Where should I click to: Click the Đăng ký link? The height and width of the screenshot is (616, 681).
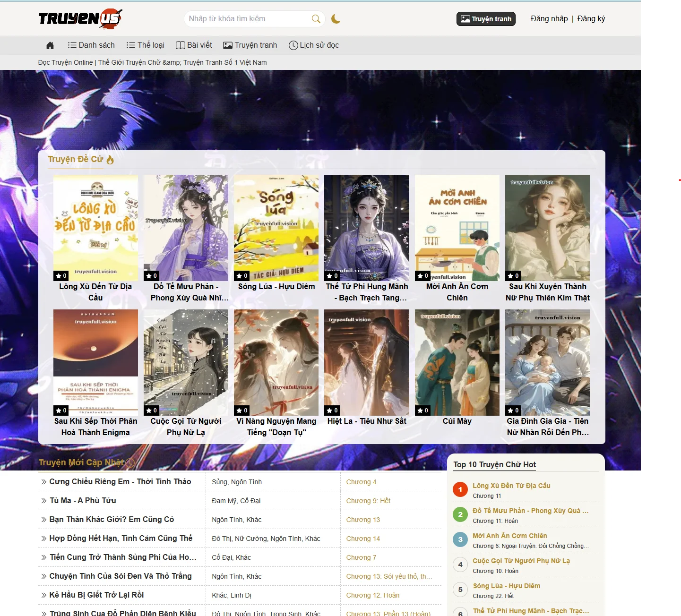(x=591, y=19)
